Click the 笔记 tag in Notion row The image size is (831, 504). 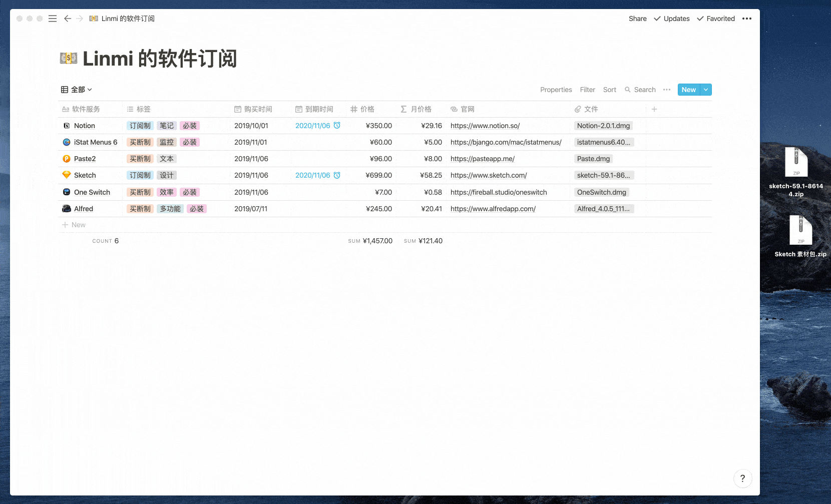(167, 126)
